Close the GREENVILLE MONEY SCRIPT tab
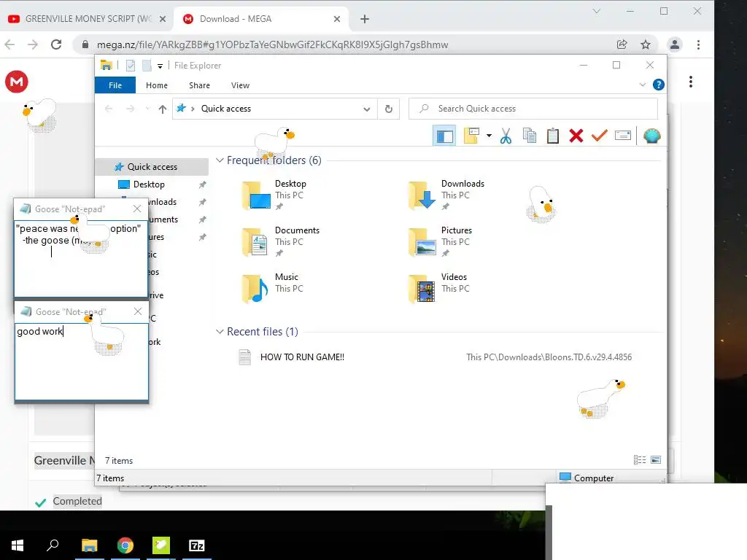The height and width of the screenshot is (560, 747). [x=163, y=19]
